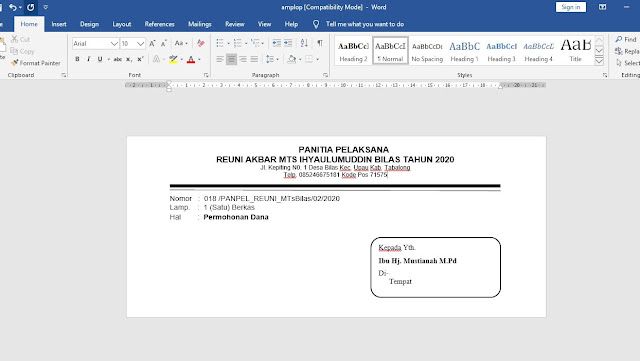
Task: Open the Change Case Aa menu
Action: point(181,43)
